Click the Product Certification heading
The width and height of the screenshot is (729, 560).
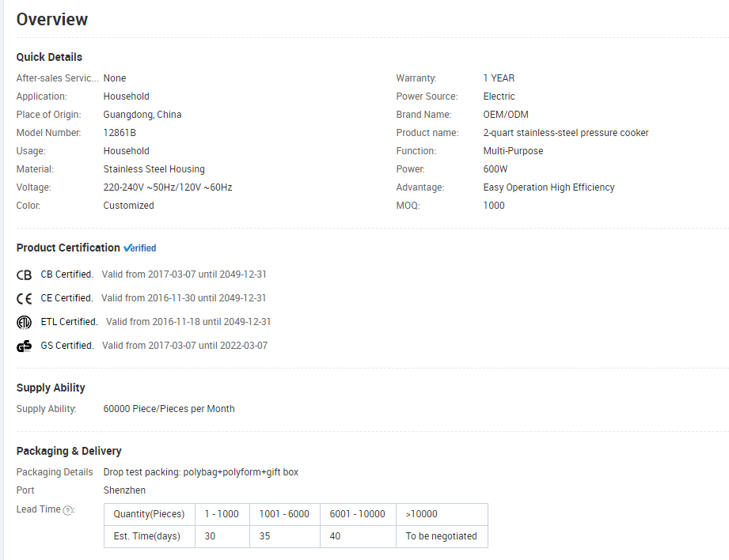tap(68, 248)
